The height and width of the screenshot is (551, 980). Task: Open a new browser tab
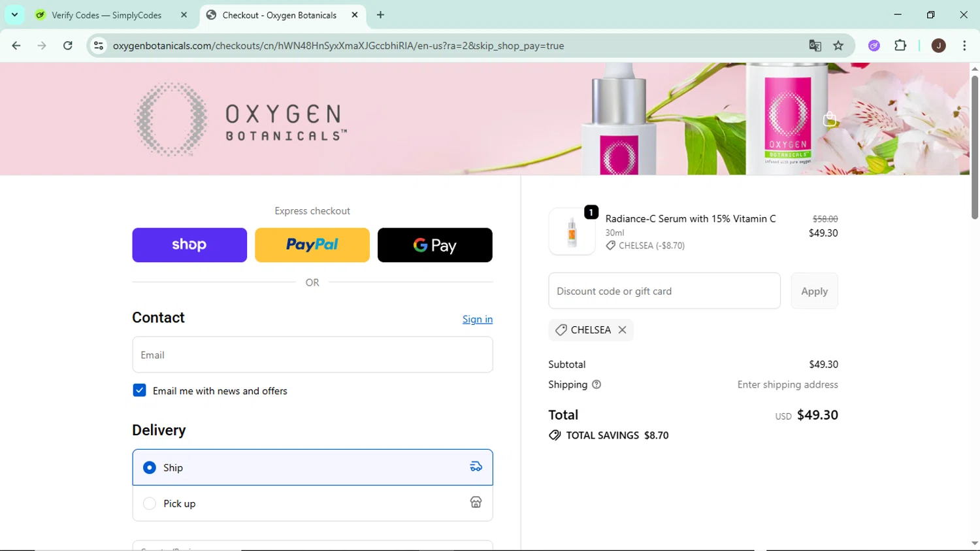(x=380, y=15)
